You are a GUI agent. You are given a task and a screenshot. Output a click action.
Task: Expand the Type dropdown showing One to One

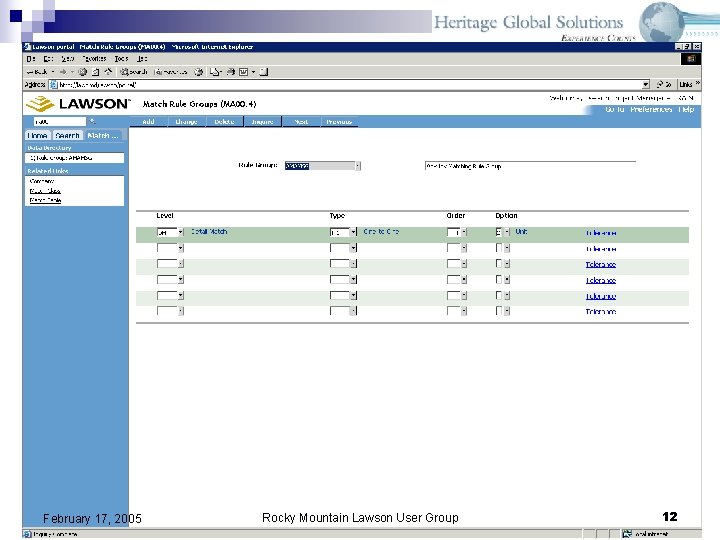353,232
